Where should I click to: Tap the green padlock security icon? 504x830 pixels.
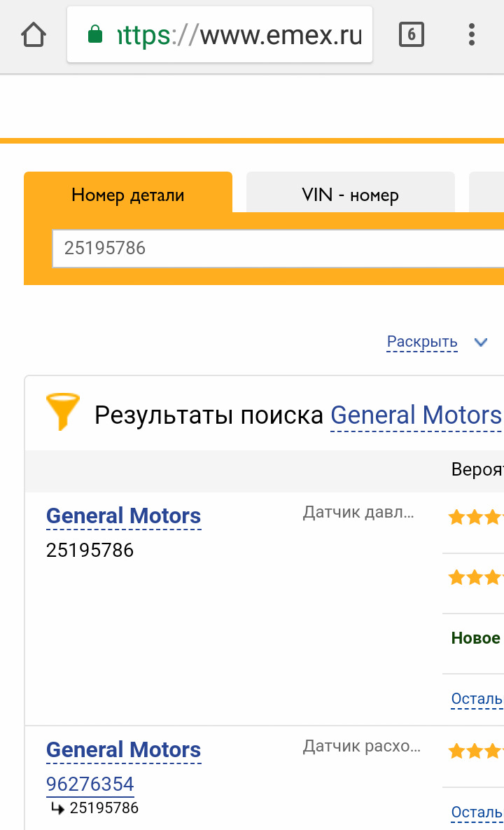94,34
